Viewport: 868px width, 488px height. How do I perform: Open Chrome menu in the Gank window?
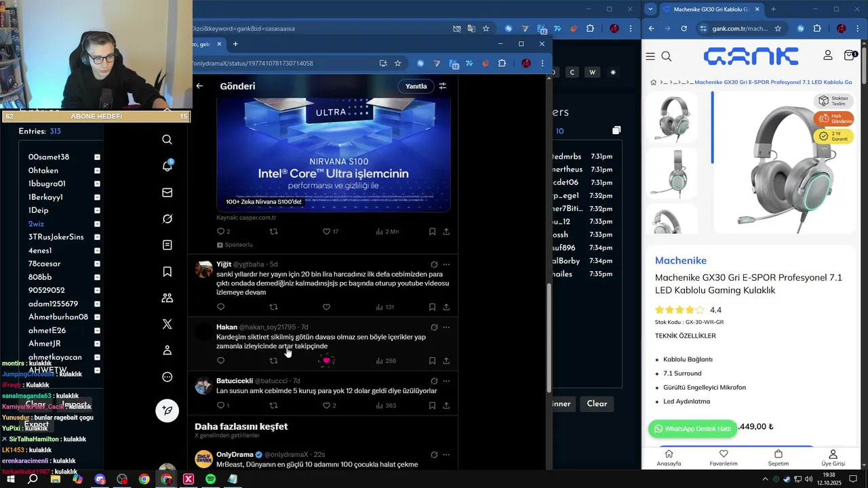point(858,28)
